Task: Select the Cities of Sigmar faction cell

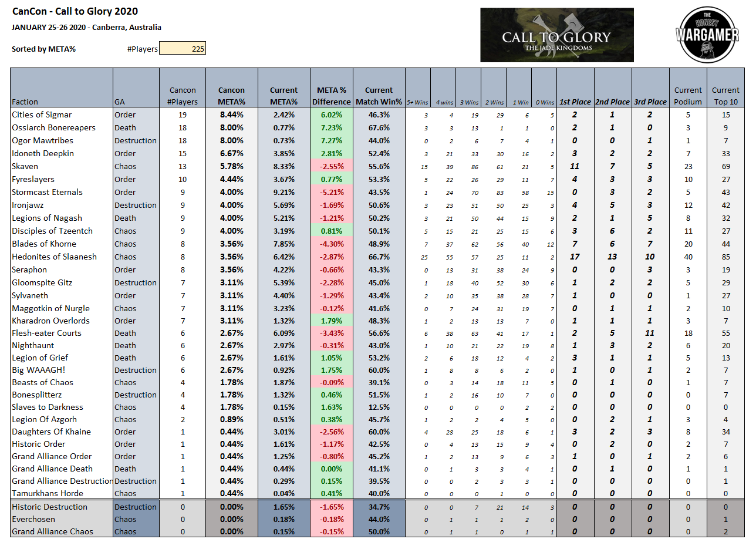Action: point(42,114)
